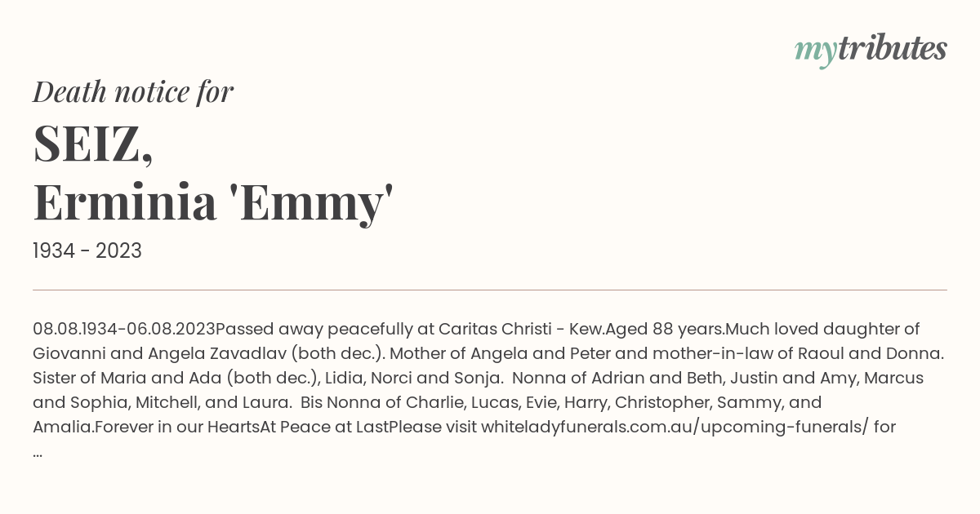Select the 'Death notice for' heading
980x514 pixels.
coord(133,92)
